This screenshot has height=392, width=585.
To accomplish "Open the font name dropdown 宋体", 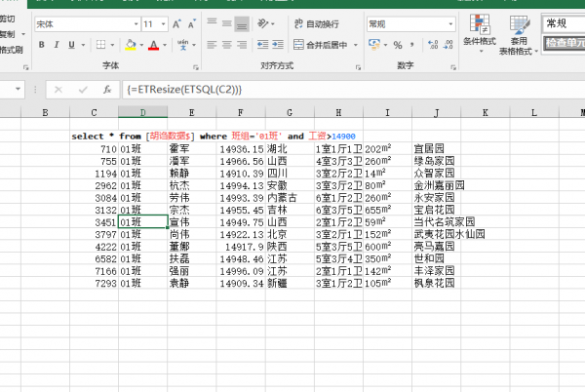I will (x=136, y=24).
